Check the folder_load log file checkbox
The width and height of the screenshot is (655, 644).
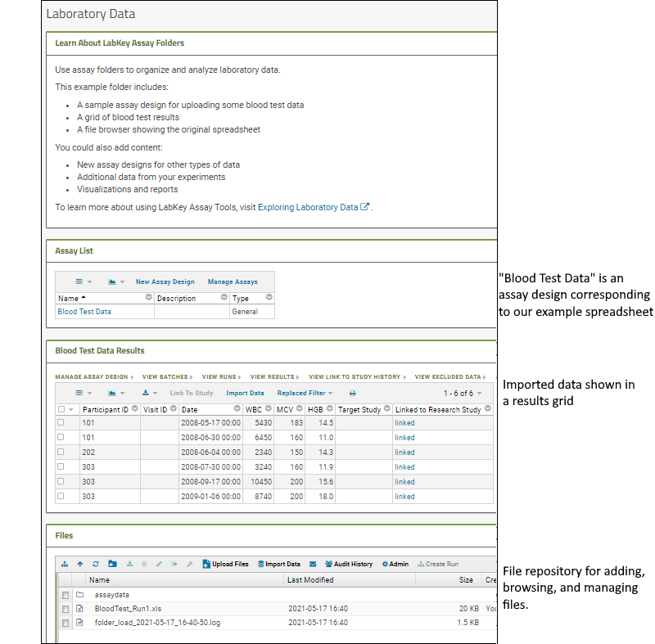65,623
